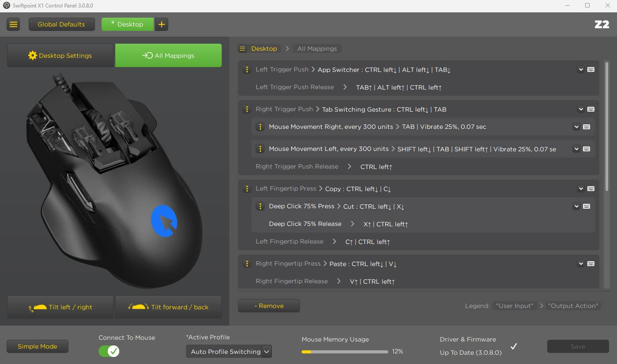
Task: Click the Z2 logo in the top corner
Action: click(602, 25)
